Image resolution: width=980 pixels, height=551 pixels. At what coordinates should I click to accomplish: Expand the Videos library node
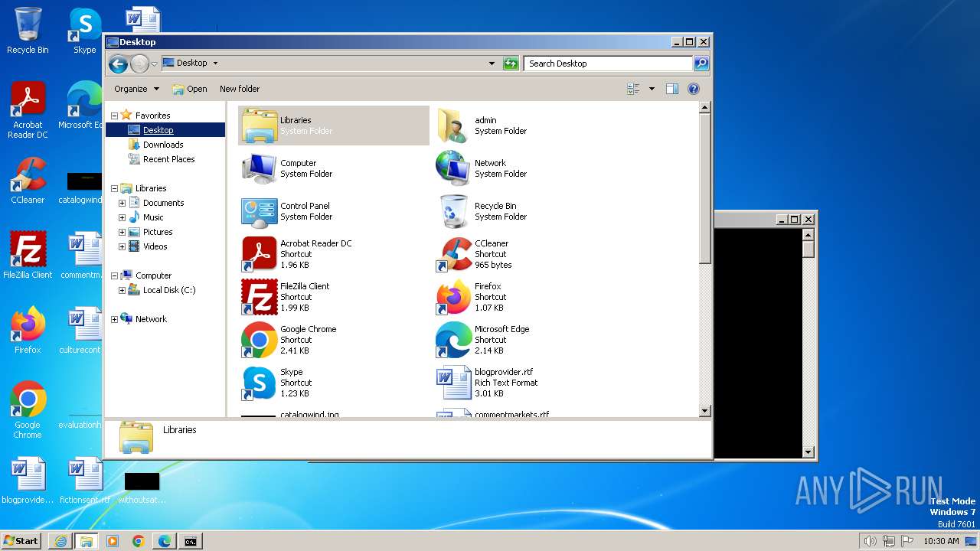click(122, 246)
